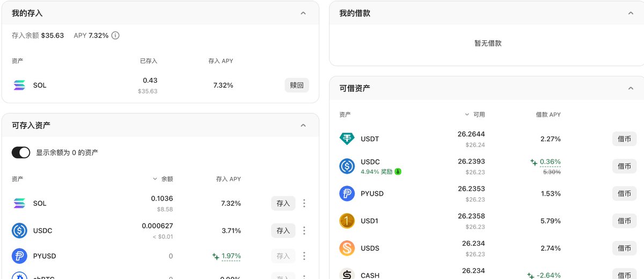Click the USD1 gold coin icon

(x=347, y=221)
